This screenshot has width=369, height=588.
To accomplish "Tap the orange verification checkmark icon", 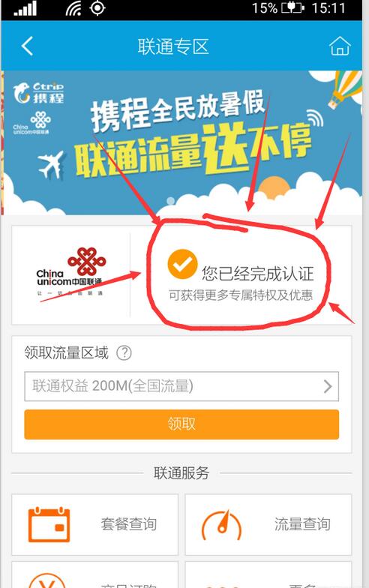I will [x=182, y=263].
